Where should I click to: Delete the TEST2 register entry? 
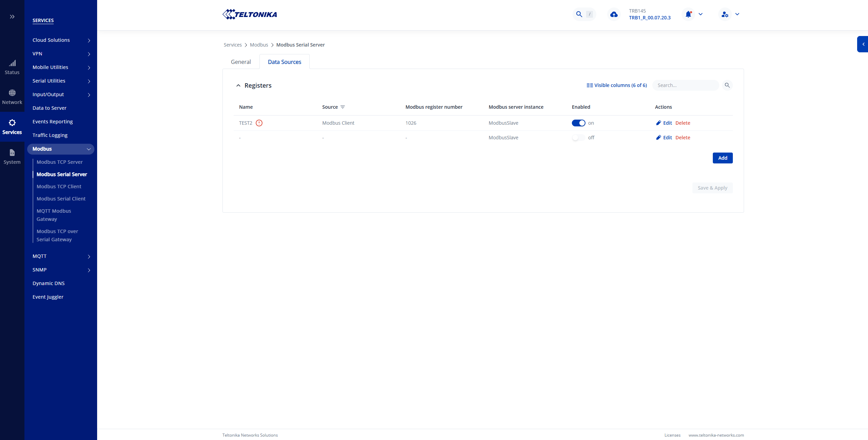point(683,123)
